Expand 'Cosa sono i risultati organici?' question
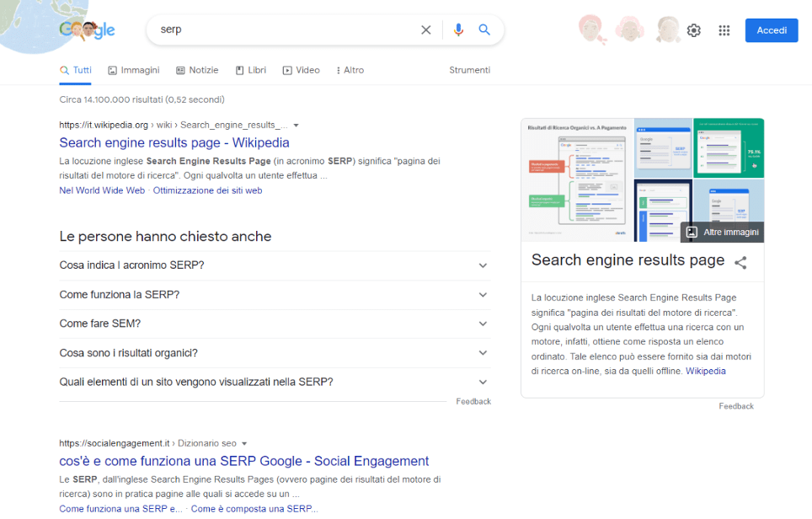812x519 pixels. pos(275,353)
